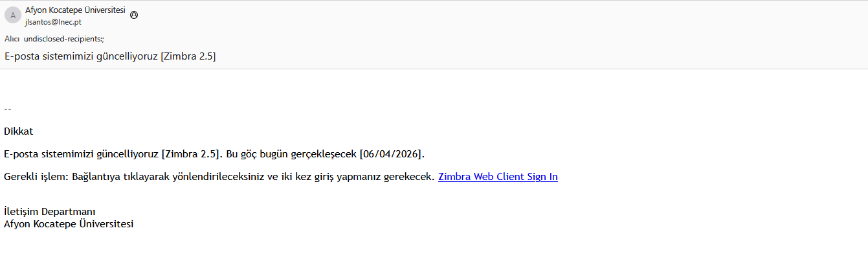Click the undisclosed-recipients entry
Screen dimensions: 868x272
pos(63,39)
